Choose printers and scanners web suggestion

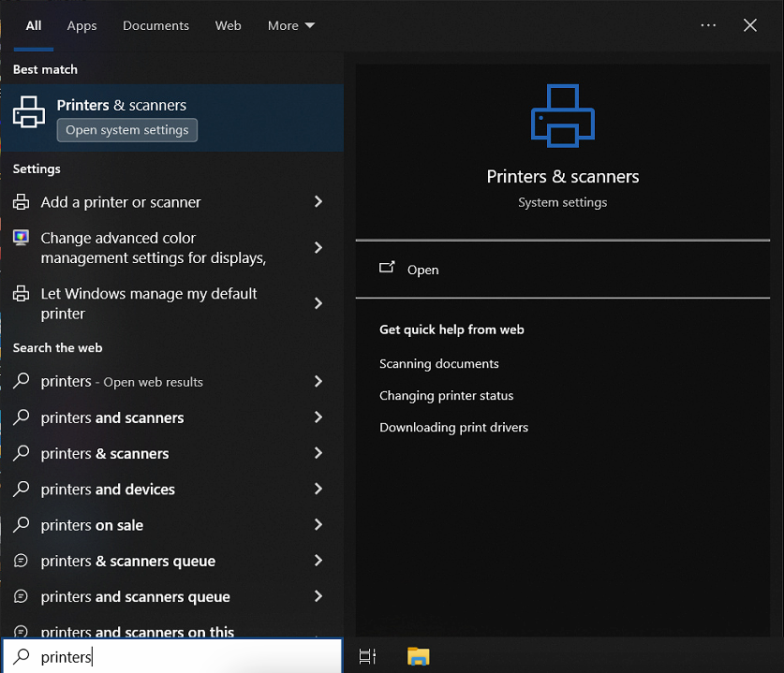[x=112, y=417]
